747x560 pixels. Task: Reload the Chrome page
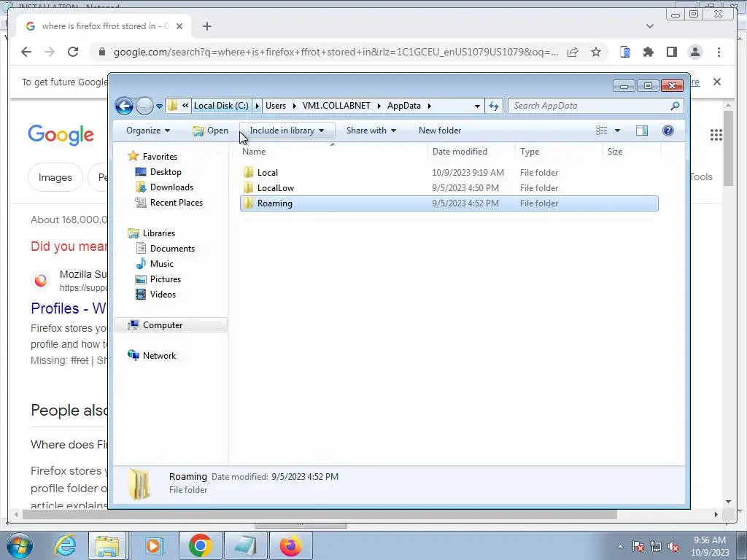click(73, 52)
